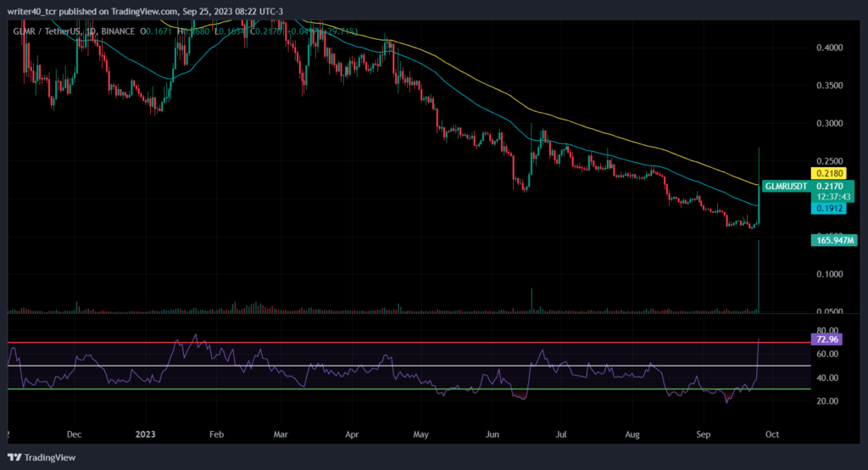Click the 80.00 RSI axis label
Image resolution: width=868 pixels, height=470 pixels.
827,331
